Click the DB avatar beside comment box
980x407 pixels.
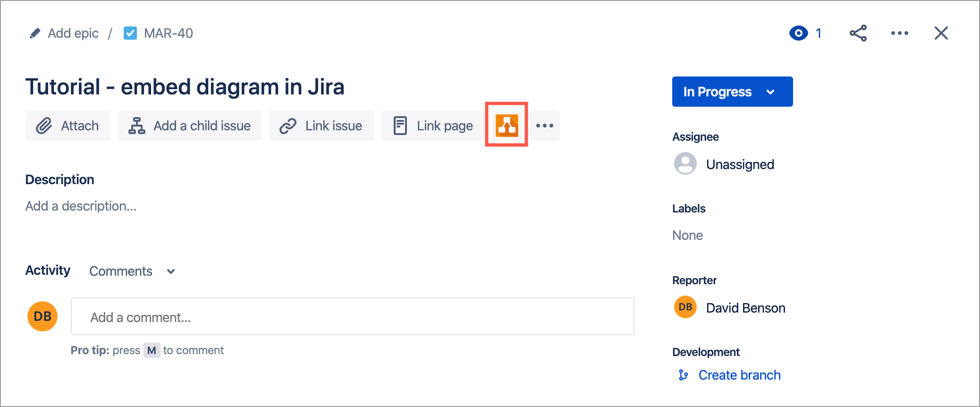coord(42,316)
